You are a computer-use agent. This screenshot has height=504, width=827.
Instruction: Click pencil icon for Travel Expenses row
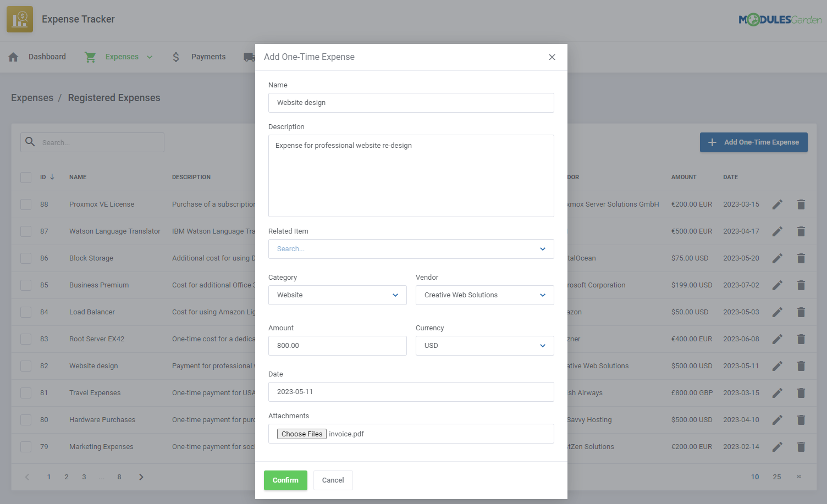coord(777,393)
